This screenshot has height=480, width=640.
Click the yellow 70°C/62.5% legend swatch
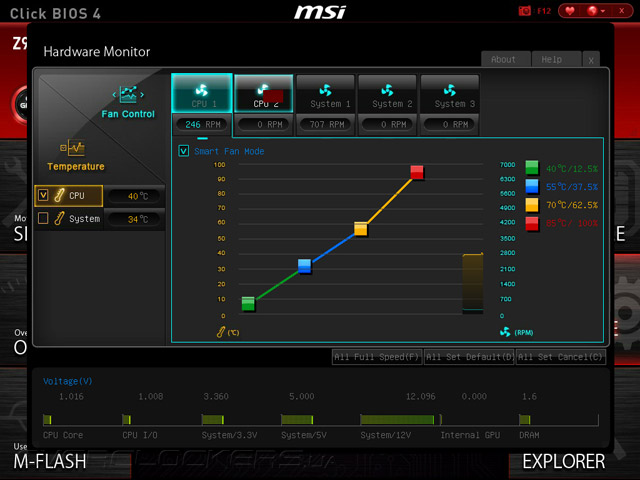pyautogui.click(x=532, y=205)
